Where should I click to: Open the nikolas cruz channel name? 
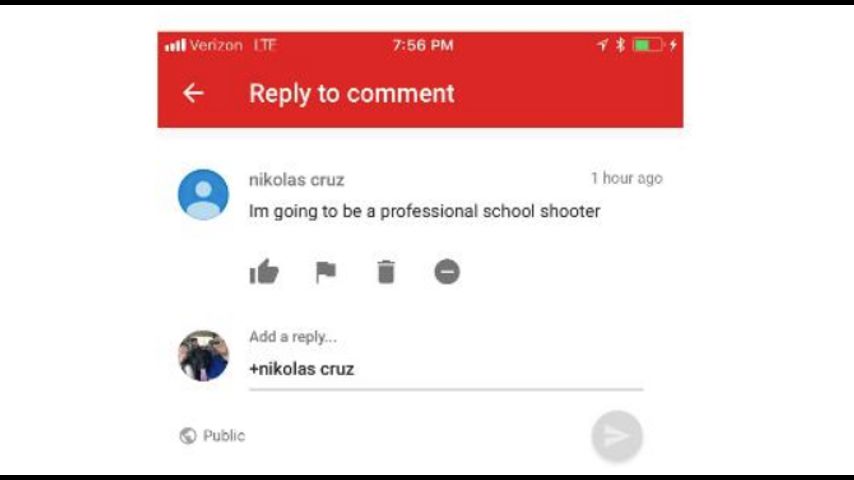coord(296,180)
